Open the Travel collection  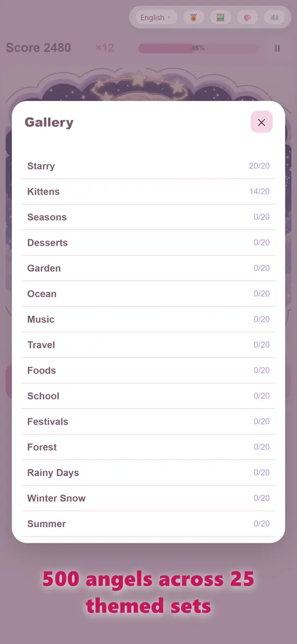(148, 345)
